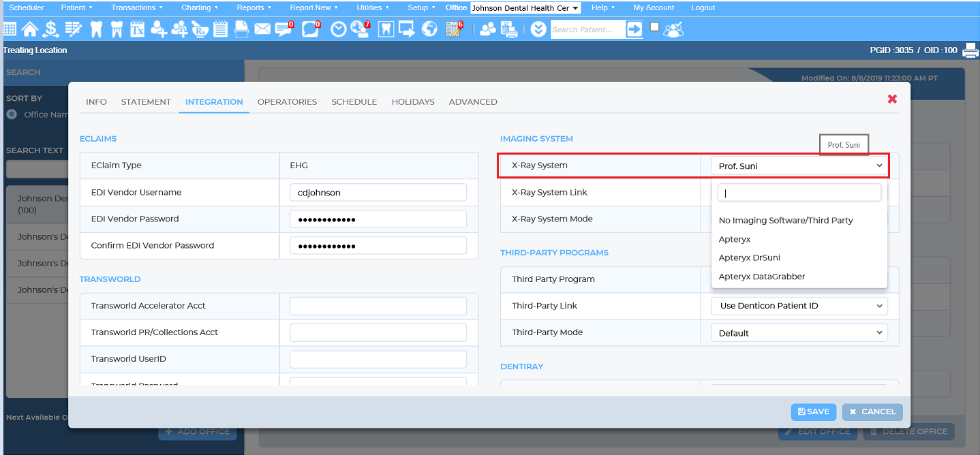Open the ledger pencil icon showing 6
This screenshot has width=980, height=455.
[x=454, y=29]
